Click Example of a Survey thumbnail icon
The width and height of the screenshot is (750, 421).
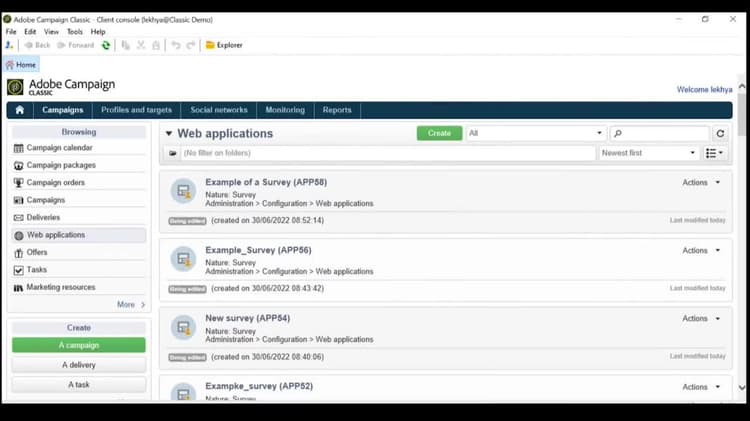(184, 191)
